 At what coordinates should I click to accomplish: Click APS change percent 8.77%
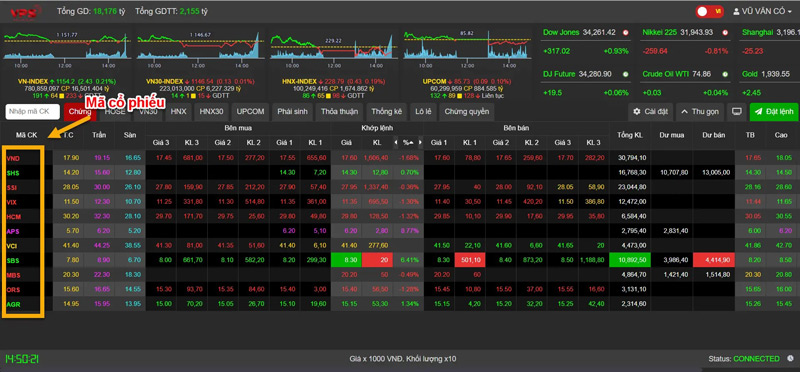(410, 232)
